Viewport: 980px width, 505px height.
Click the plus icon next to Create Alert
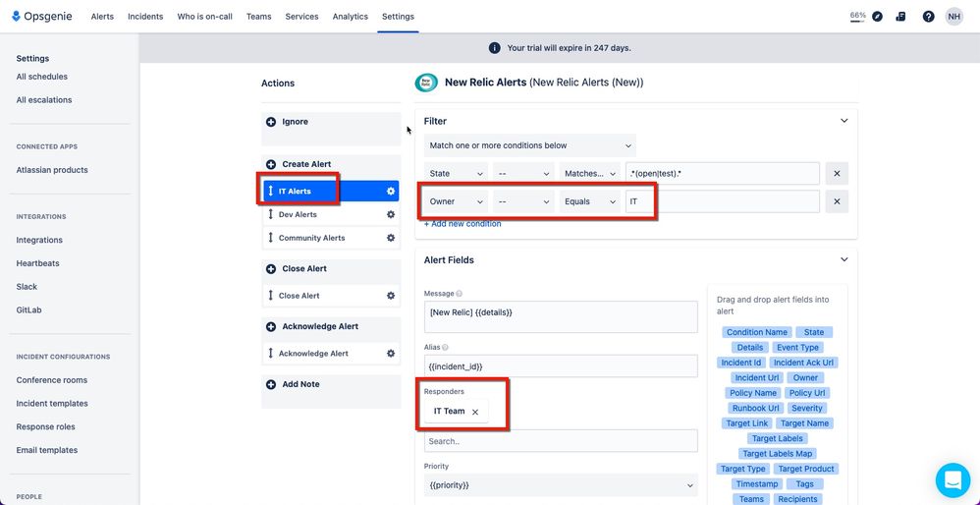[x=271, y=164]
